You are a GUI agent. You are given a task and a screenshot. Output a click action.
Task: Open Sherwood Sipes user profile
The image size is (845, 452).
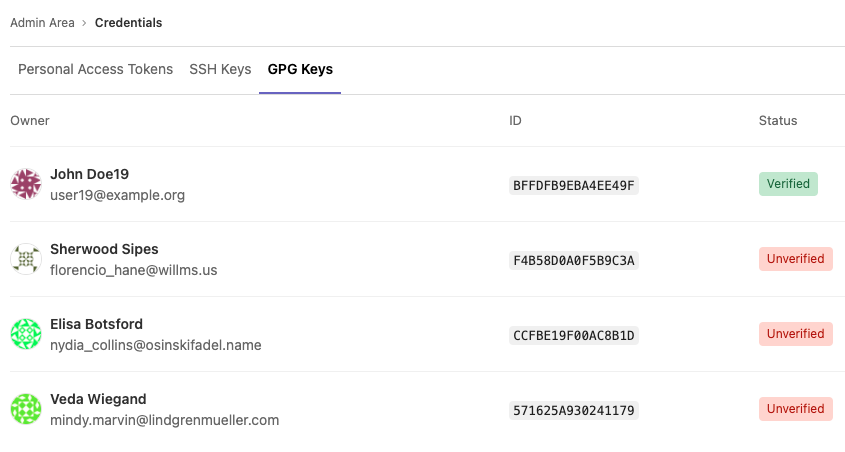coord(104,249)
